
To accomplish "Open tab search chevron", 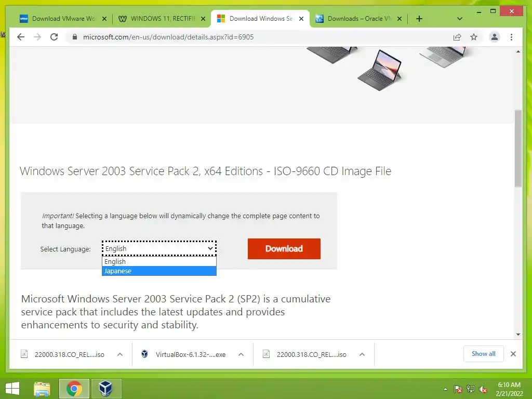I will click(x=459, y=19).
